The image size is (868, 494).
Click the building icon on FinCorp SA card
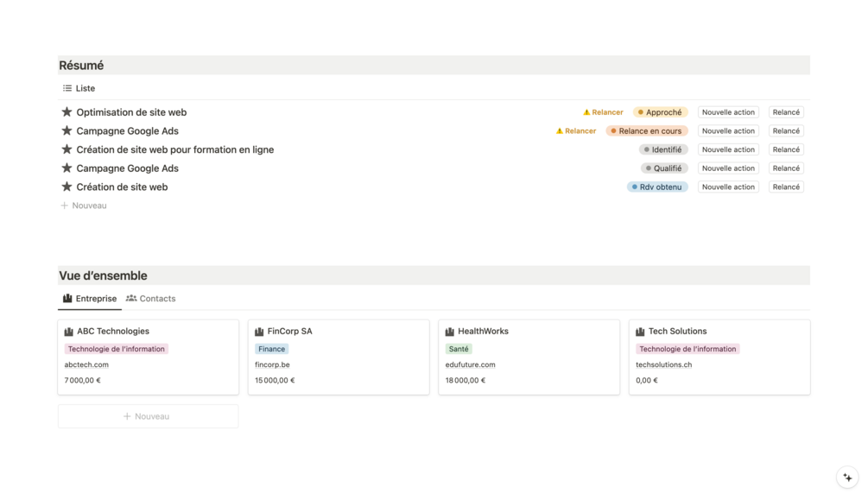259,332
